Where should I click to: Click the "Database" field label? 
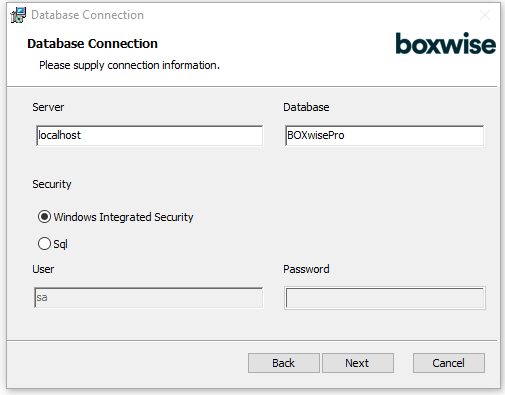[x=306, y=107]
